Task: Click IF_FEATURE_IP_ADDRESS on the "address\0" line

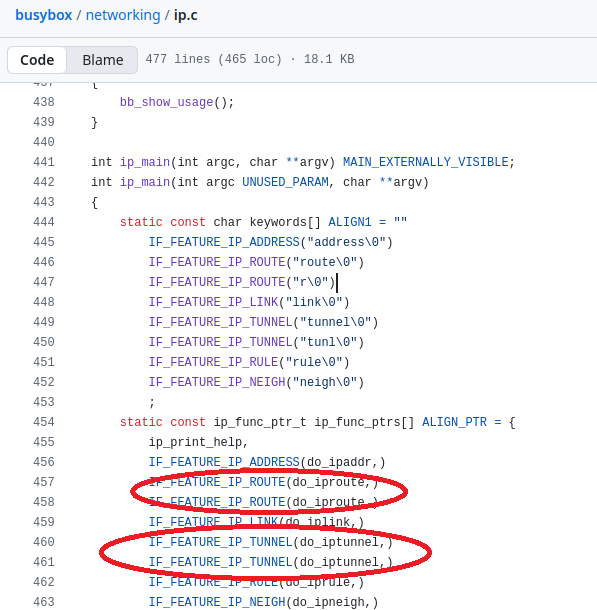Action: [x=224, y=242]
